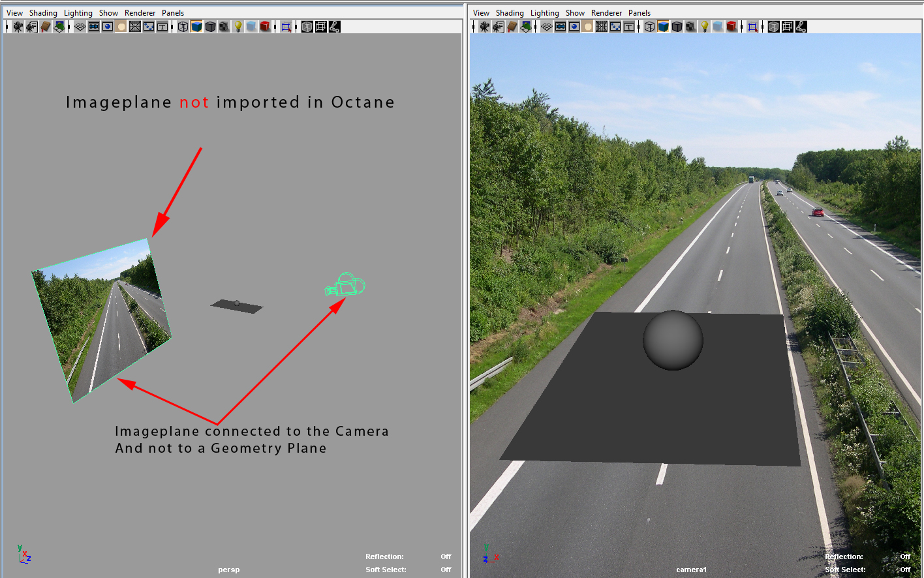This screenshot has width=924, height=578.
Task: Select the gray sphere in camera1 viewport
Action: point(673,340)
